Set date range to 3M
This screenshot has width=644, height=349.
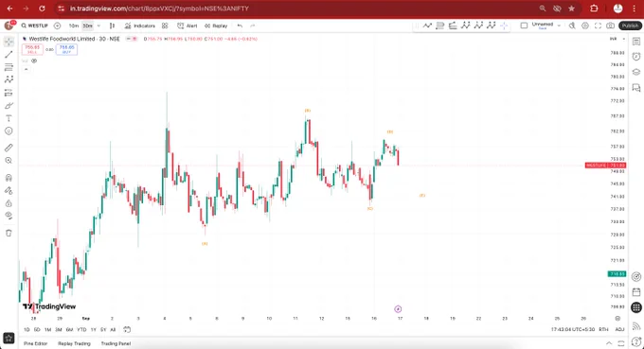[x=59, y=329]
